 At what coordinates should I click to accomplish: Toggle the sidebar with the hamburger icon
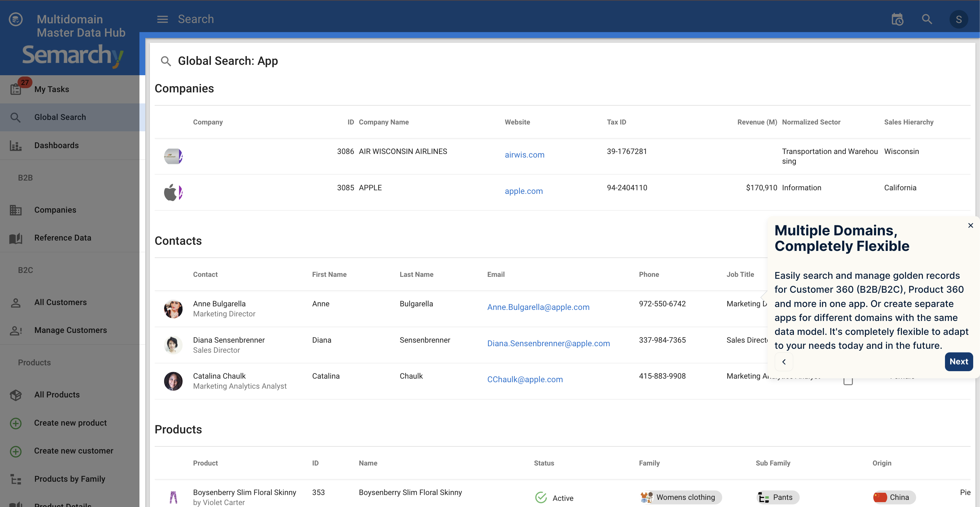coord(162,19)
